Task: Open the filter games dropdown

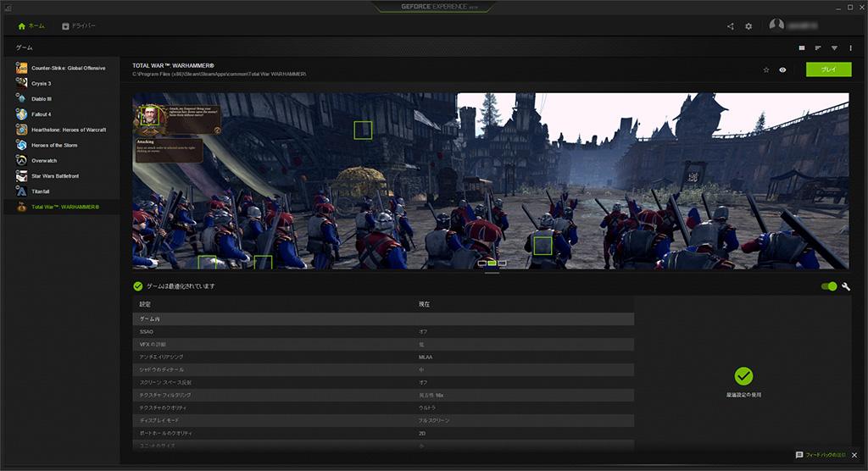Action: pos(834,48)
